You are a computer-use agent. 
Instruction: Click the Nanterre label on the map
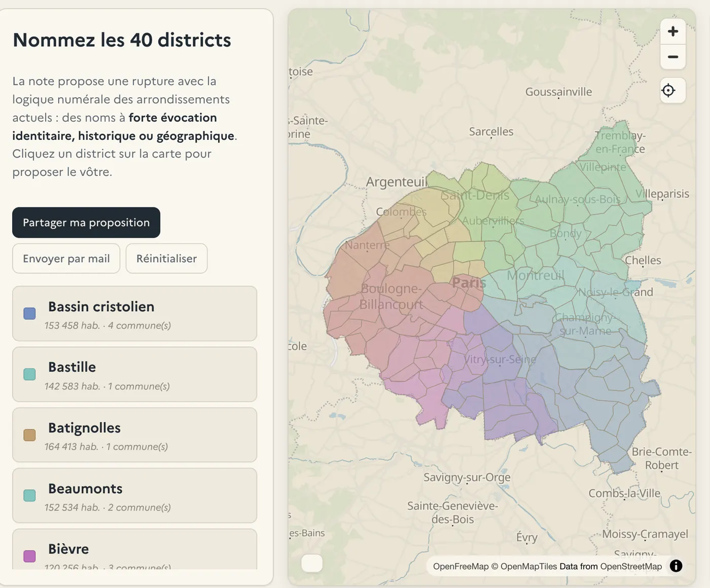tap(367, 245)
